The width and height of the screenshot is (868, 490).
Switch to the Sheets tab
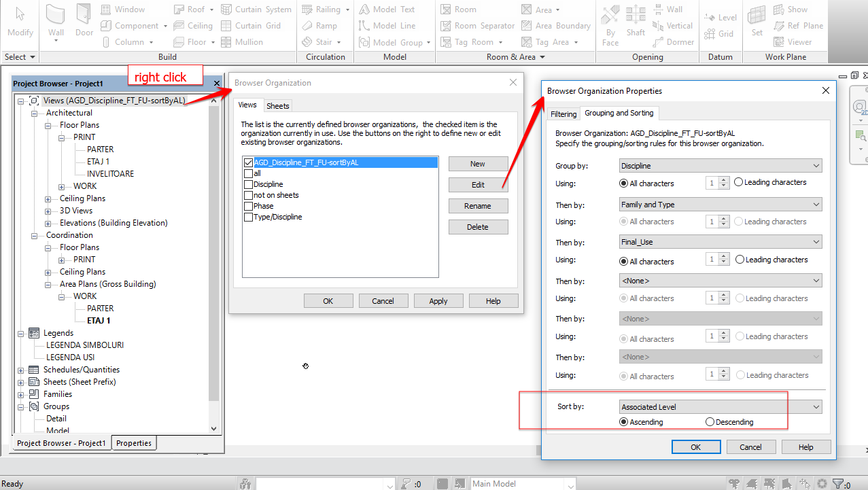click(x=277, y=105)
